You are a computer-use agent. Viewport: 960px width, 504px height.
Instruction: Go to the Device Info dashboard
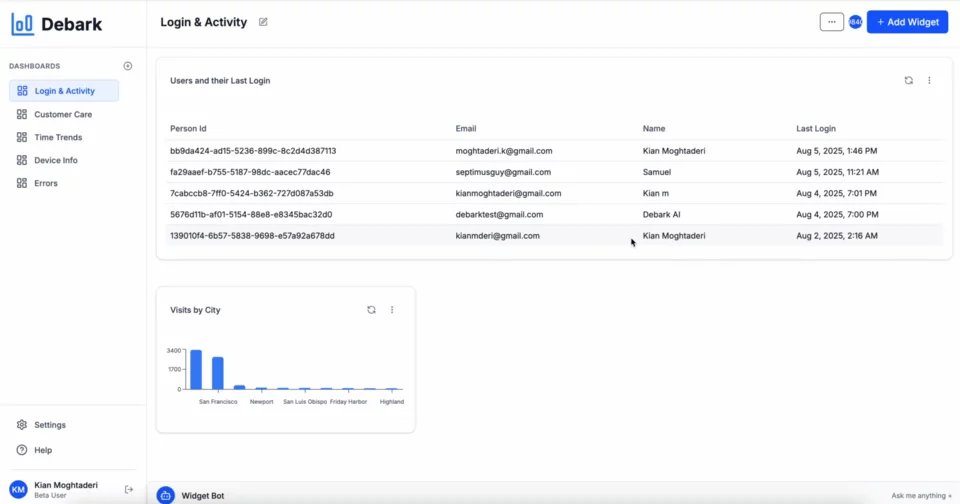tap(55, 160)
